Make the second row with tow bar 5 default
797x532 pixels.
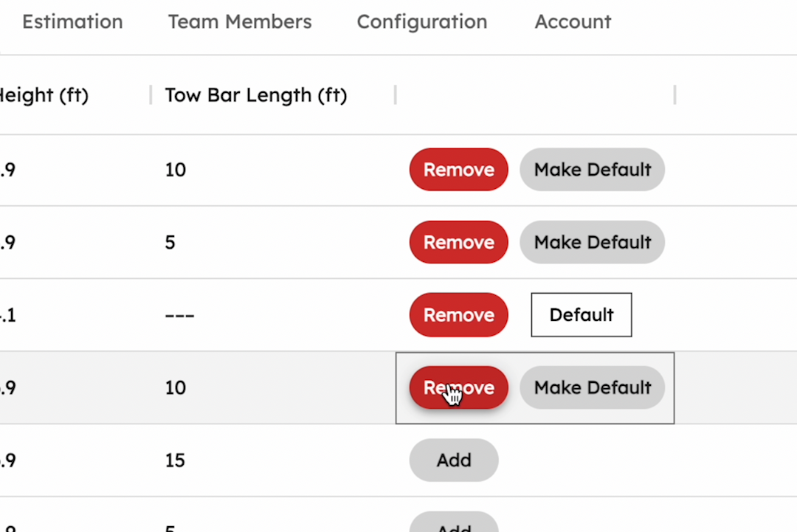[x=593, y=242]
